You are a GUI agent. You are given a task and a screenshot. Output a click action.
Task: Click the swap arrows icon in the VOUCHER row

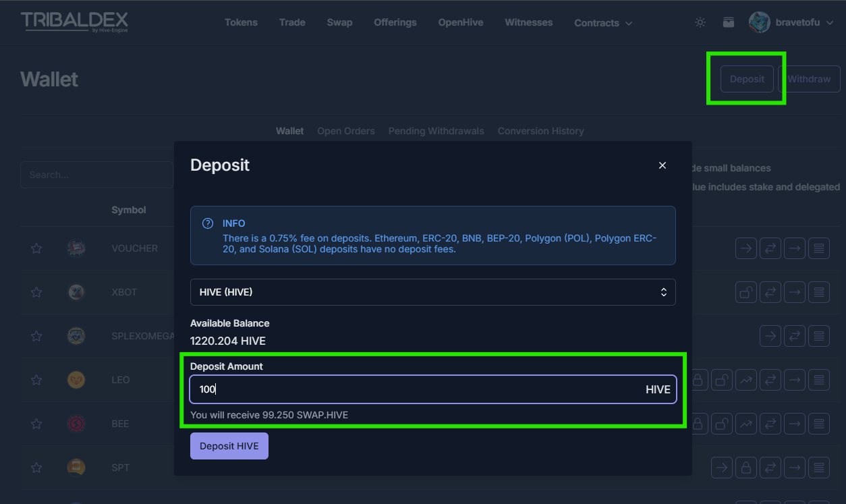click(770, 248)
